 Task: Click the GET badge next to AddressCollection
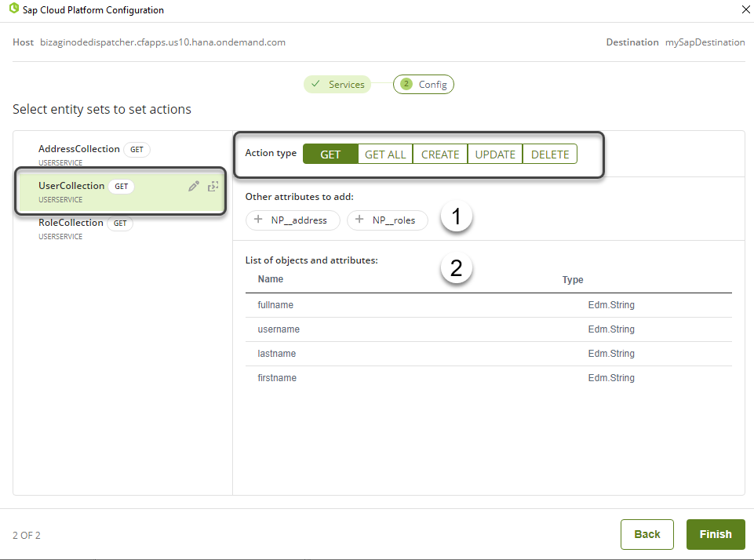[137, 150]
